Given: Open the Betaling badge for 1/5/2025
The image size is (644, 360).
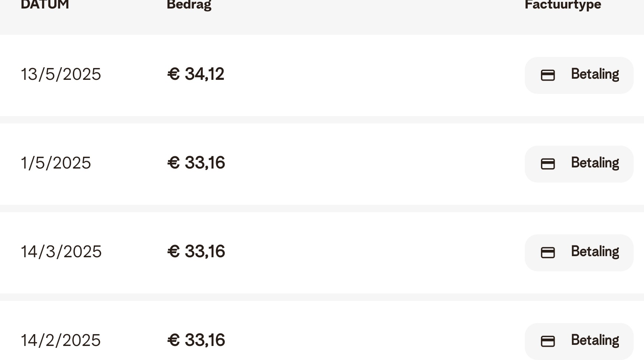Looking at the screenshot, I should pyautogui.click(x=579, y=164).
